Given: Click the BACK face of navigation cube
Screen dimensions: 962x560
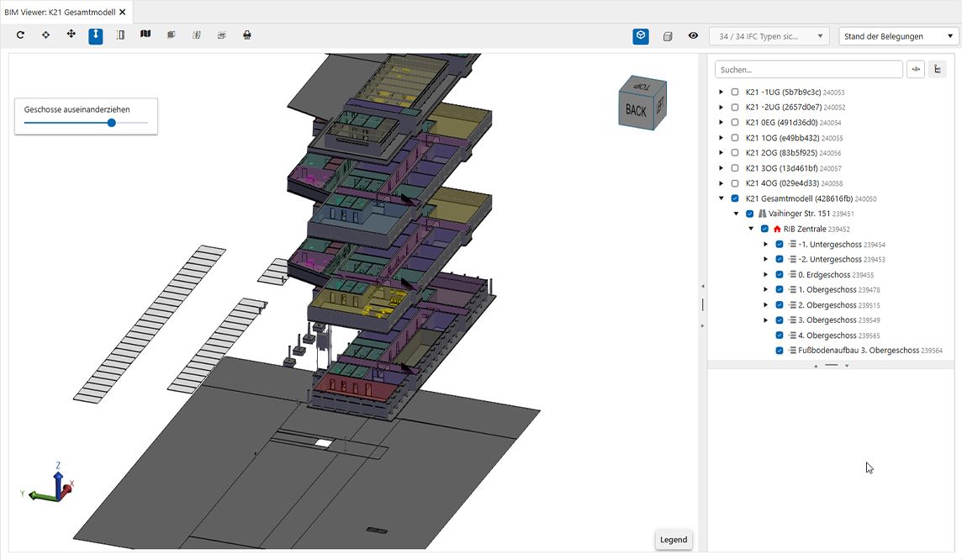Looking at the screenshot, I should [636, 109].
